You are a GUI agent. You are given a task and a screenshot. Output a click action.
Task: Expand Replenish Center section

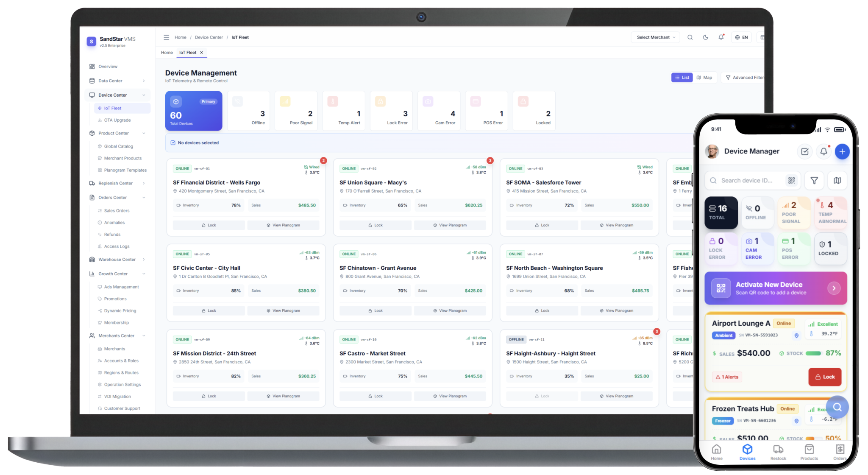(118, 183)
